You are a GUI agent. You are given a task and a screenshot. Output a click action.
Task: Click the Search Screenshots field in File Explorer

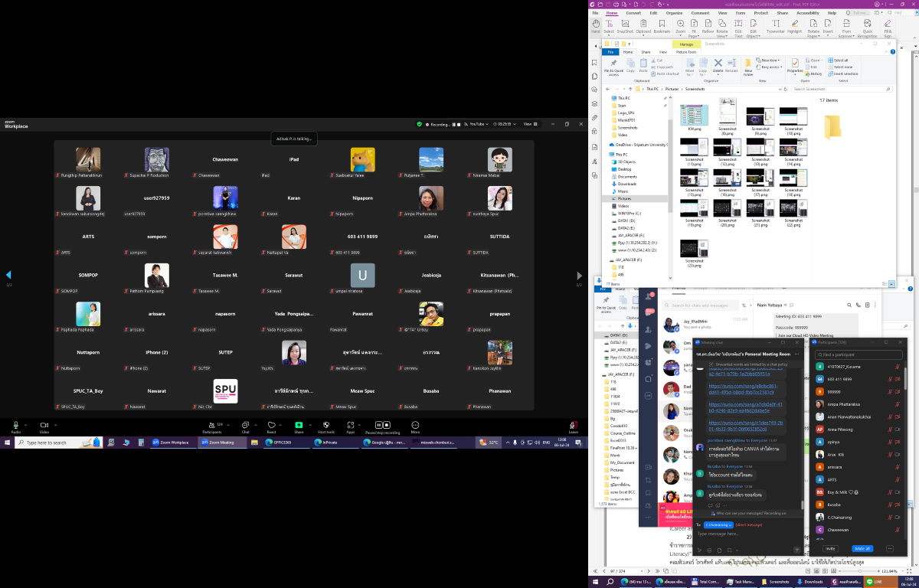(842, 89)
